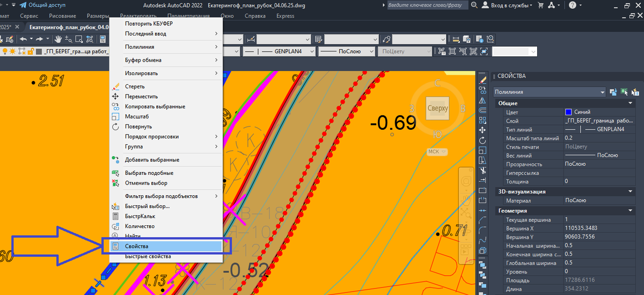
Task: Select the Move tool in Modify toolbar
Action: pos(482,130)
